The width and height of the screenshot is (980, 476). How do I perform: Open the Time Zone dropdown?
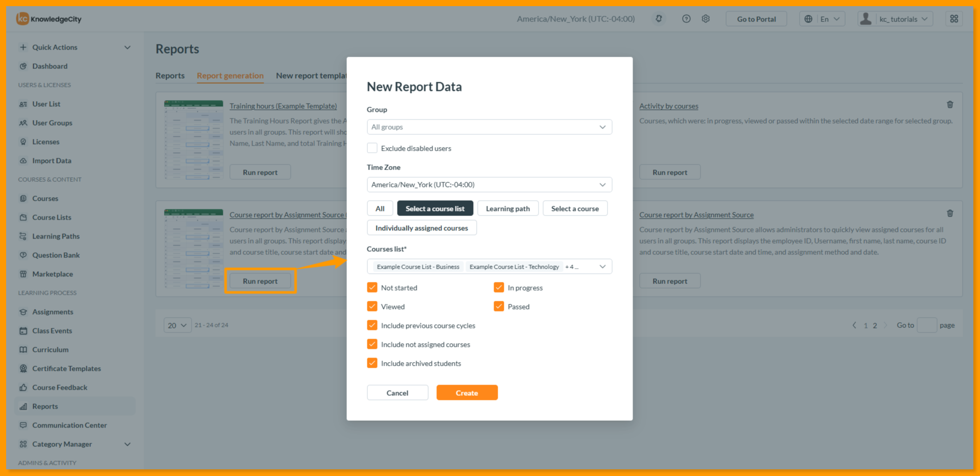pyautogui.click(x=489, y=184)
